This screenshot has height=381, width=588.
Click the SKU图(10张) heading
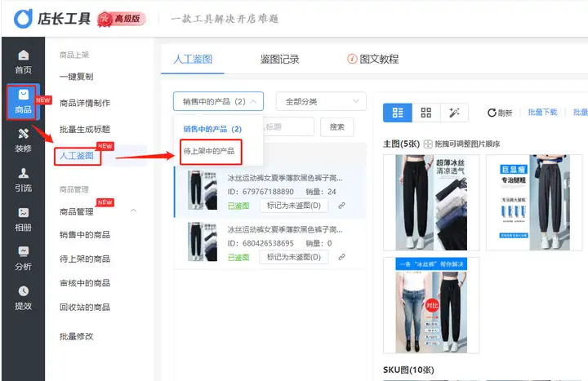tap(408, 370)
